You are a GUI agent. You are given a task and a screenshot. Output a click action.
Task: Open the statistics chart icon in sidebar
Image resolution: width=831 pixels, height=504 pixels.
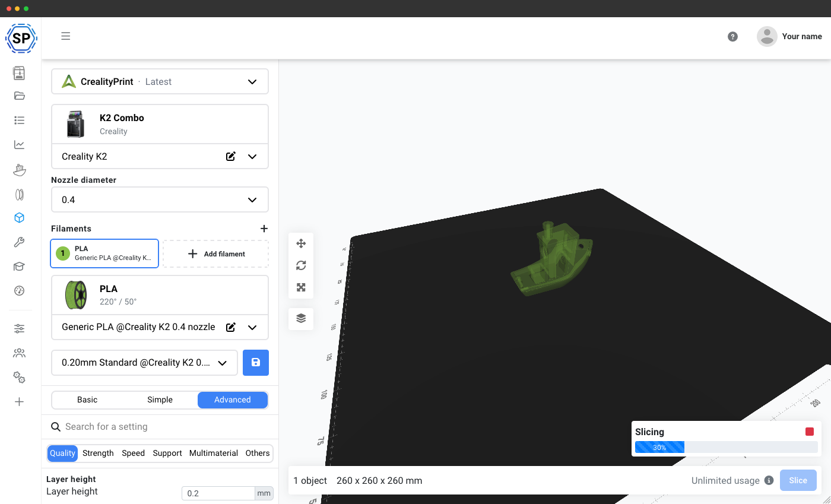19,145
